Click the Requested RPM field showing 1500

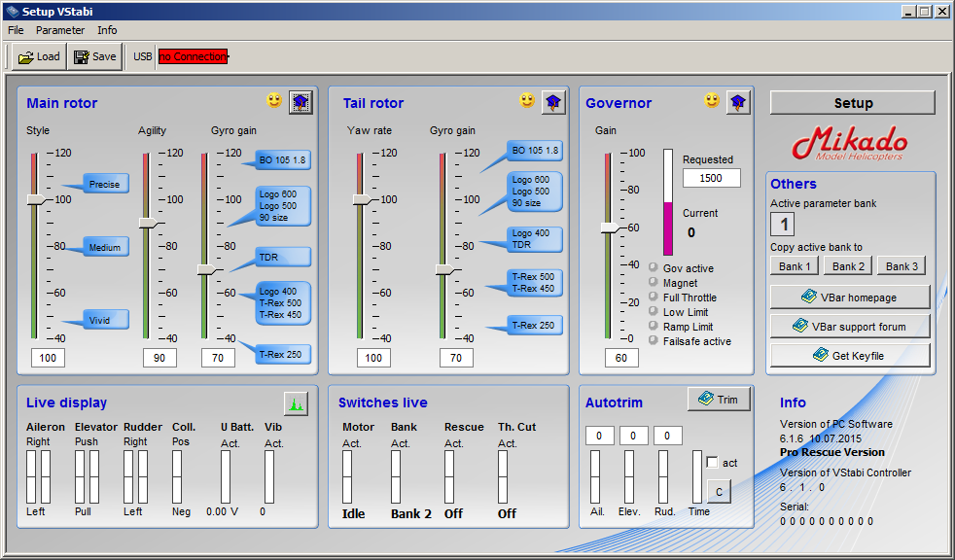[711, 178]
